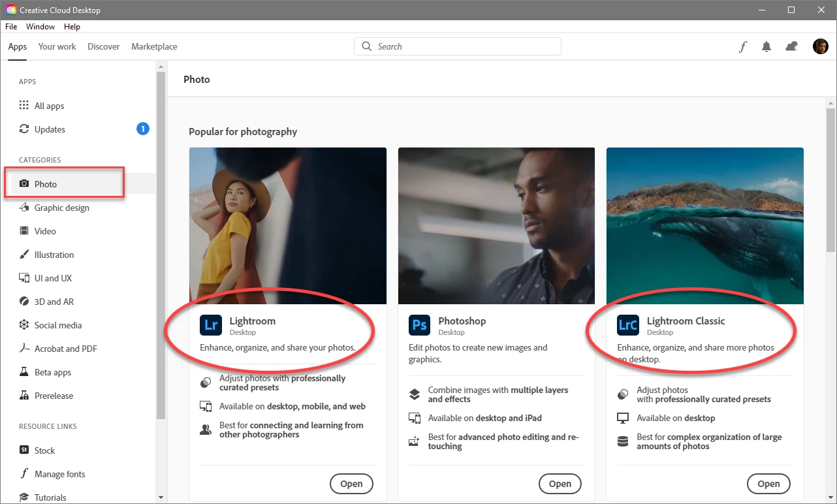Click in the Search field
837x504 pixels.
pos(458,46)
